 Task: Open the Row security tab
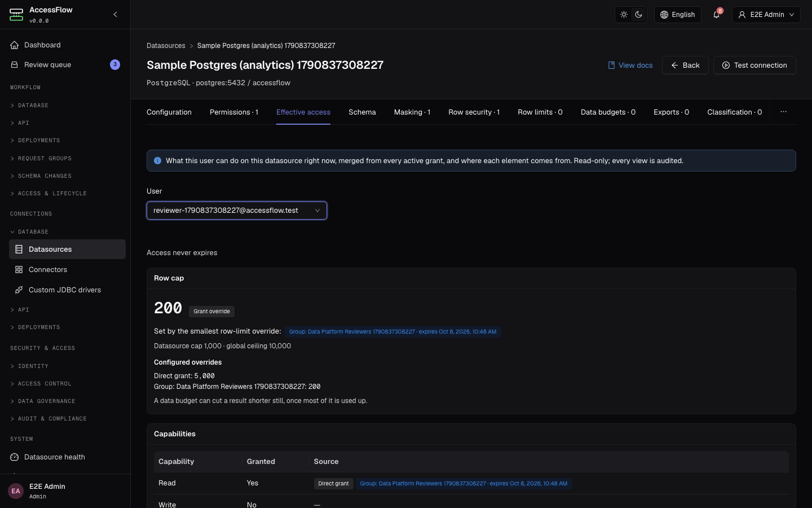(474, 112)
